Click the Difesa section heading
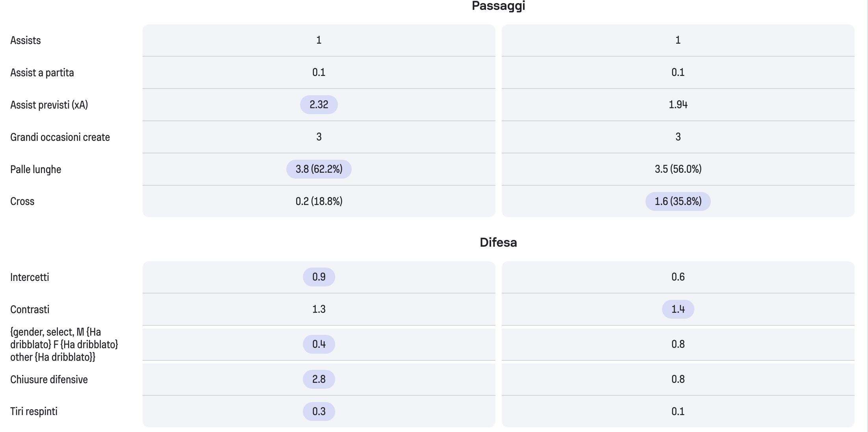868x432 pixels. [x=498, y=242]
